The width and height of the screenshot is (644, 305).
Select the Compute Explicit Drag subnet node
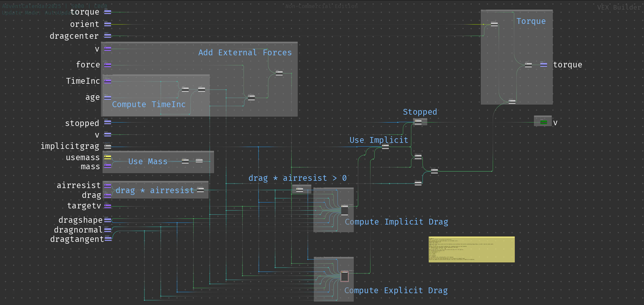point(345,276)
